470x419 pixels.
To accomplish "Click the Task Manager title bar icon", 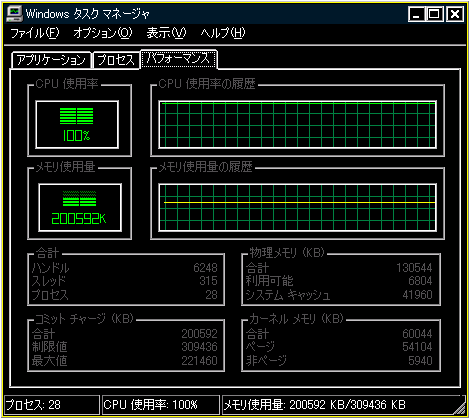I will pyautogui.click(x=15, y=14).
